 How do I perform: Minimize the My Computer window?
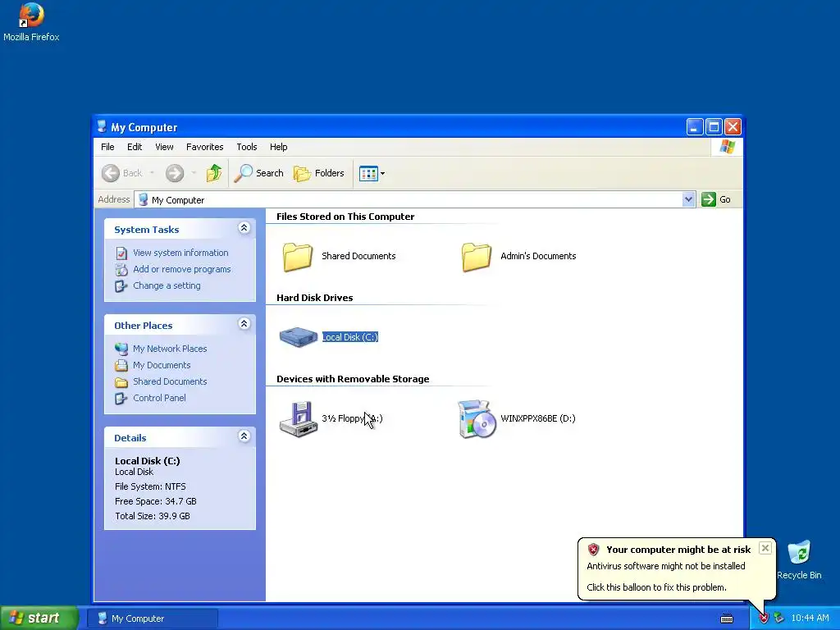694,127
